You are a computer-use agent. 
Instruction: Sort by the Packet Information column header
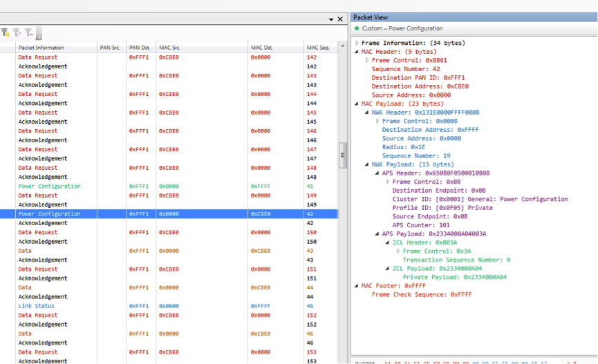coord(41,48)
